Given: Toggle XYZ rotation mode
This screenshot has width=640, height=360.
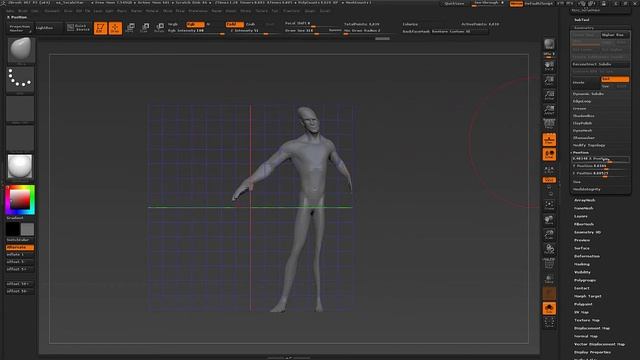Looking at the screenshot, I should click(x=549, y=180).
